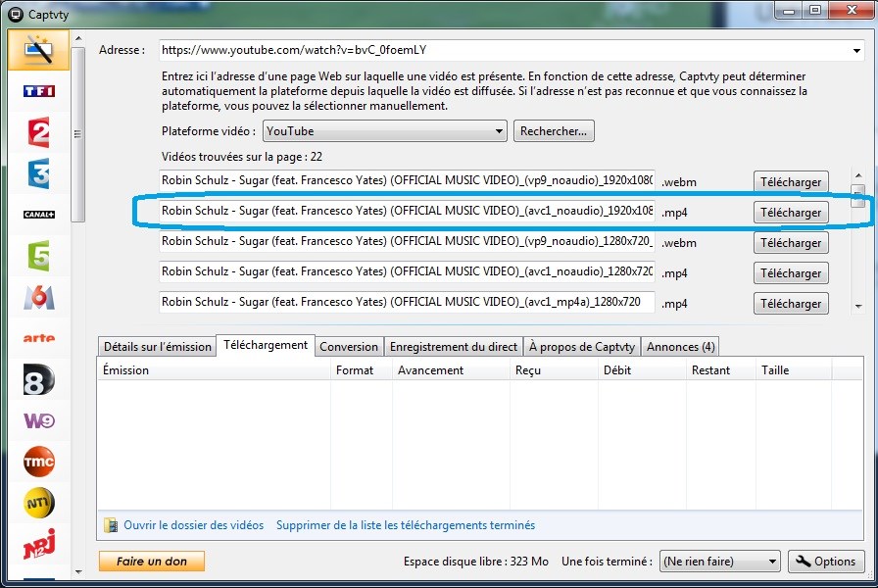The height and width of the screenshot is (588, 878).
Task: Switch to the Conversion tab
Action: (x=349, y=347)
